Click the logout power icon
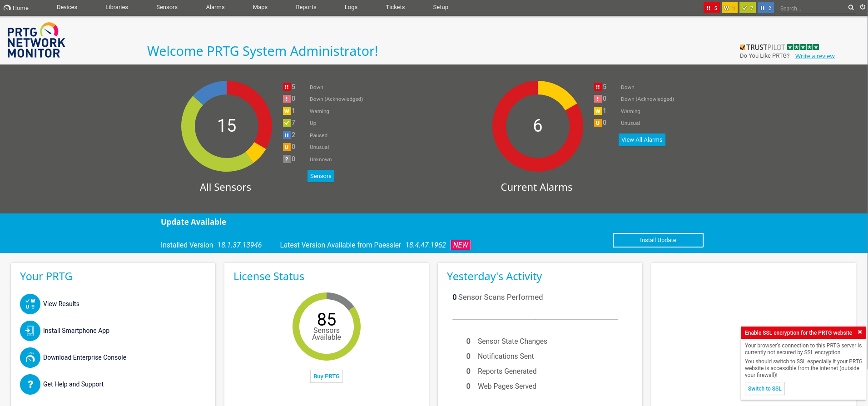This screenshot has height=406, width=868. tap(863, 7)
